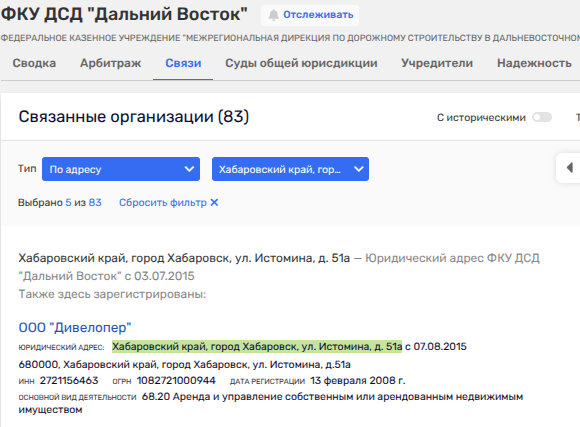This screenshot has width=580, height=427.
Task: Open the Учредители tab
Action: 437,63
